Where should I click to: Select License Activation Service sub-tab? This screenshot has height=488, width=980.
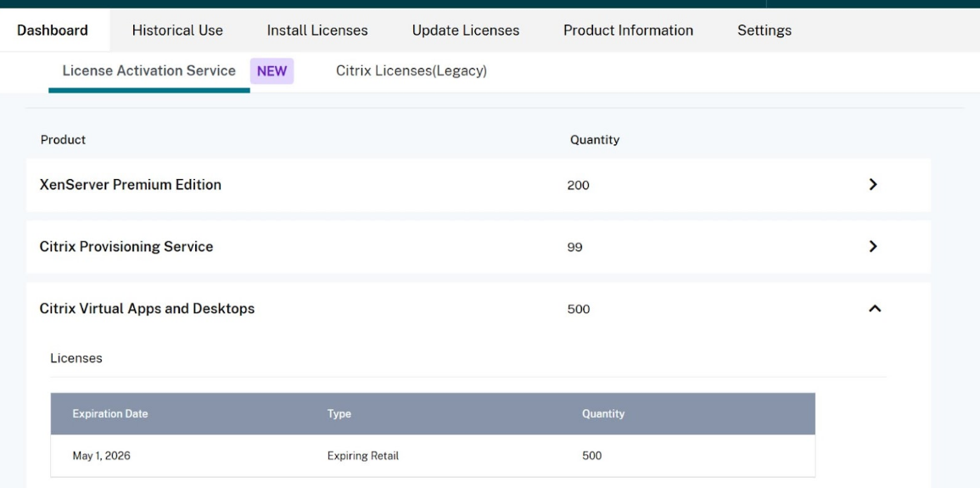pos(148,71)
